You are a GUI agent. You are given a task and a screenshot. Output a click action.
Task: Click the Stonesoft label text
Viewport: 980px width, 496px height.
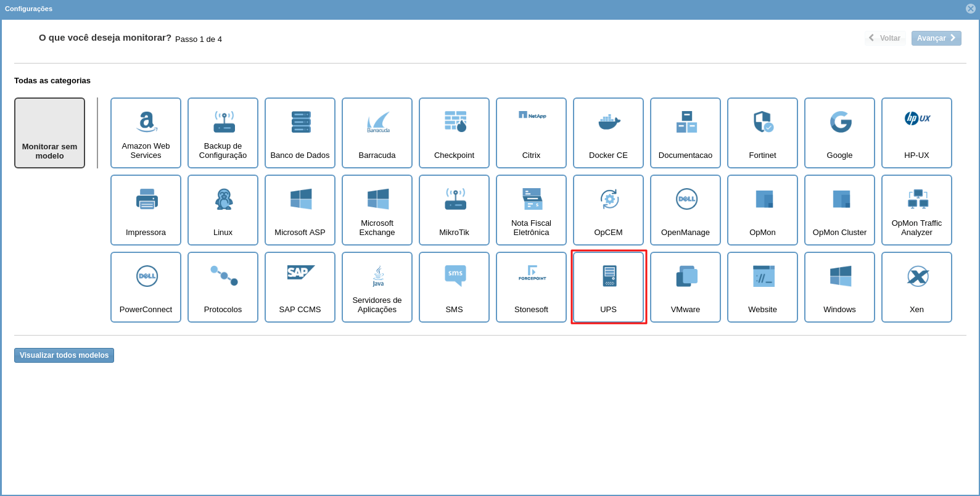[x=531, y=310]
